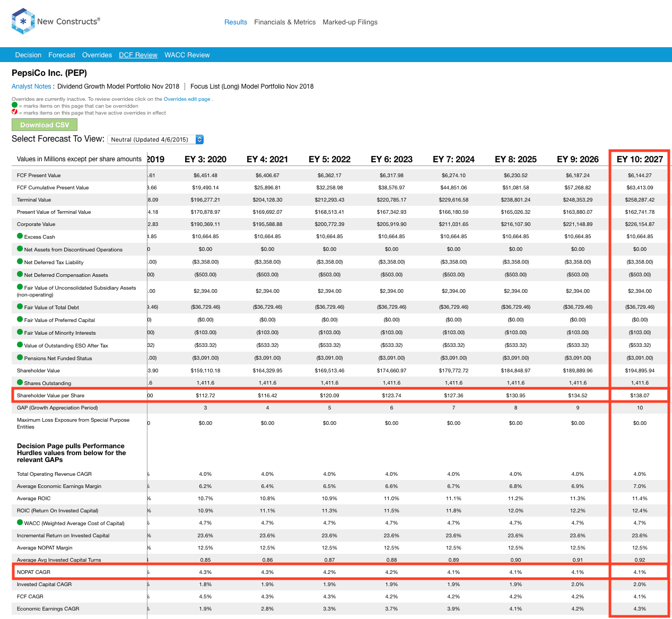672x619 pixels.
Task: Click the New Constructs logo
Action: click(56, 21)
